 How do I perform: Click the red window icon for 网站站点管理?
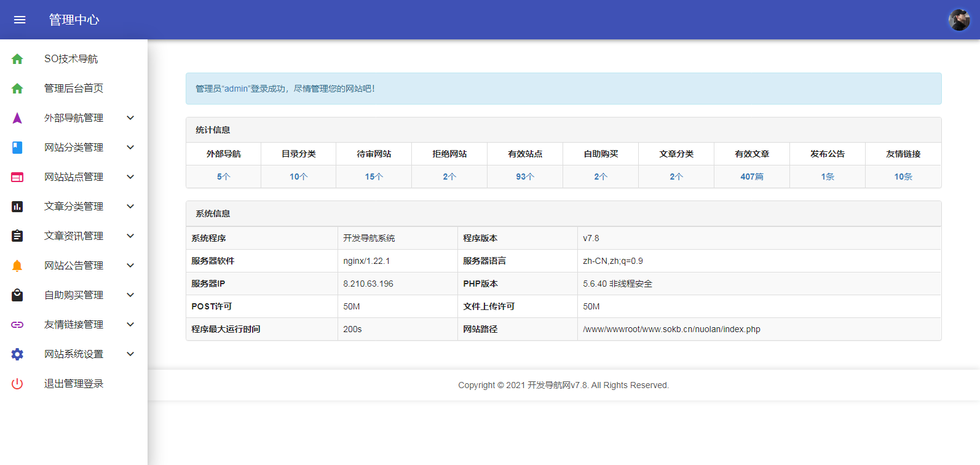17,177
